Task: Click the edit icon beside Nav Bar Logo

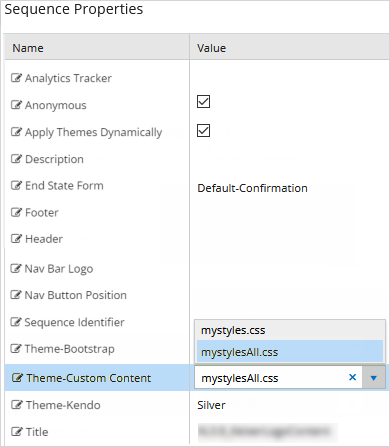Action: point(16,268)
